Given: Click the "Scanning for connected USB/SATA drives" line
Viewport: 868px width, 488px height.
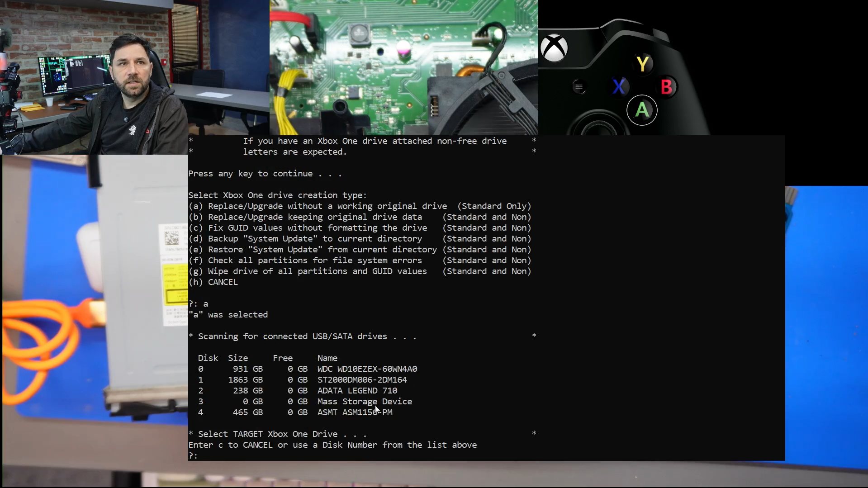Looking at the screenshot, I should coord(303,336).
